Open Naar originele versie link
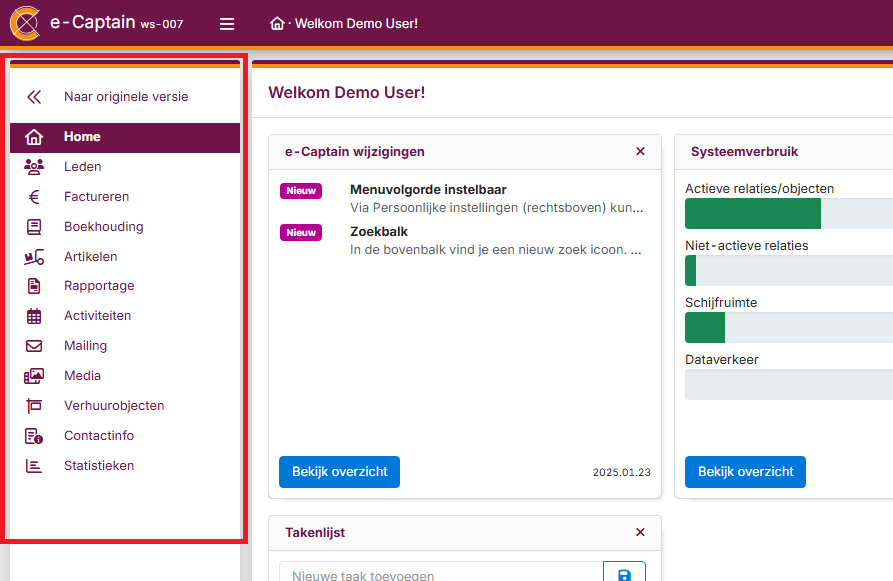This screenshot has width=893, height=581. pos(126,97)
